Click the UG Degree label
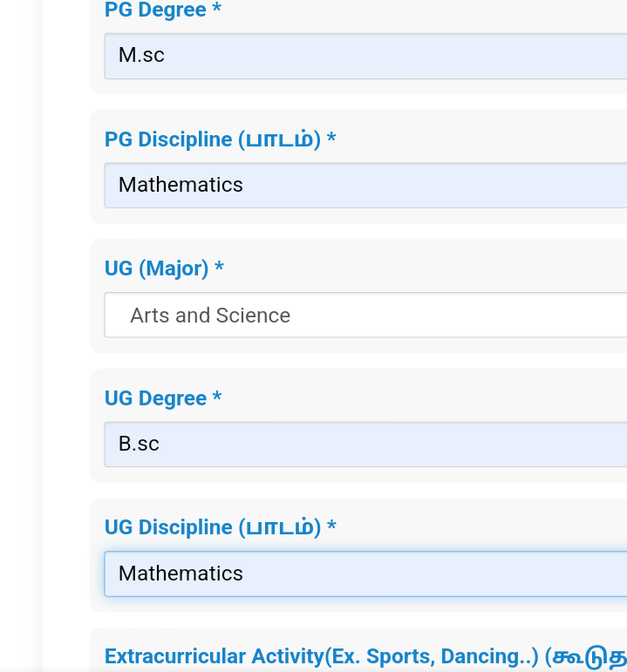 click(x=155, y=398)
